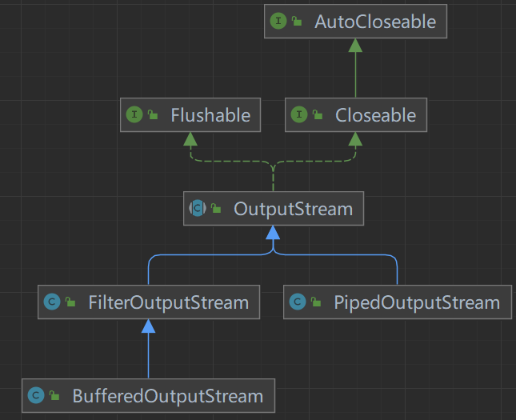516x420 pixels.
Task: Select the AutoCloseable node label
Action: coord(375,22)
